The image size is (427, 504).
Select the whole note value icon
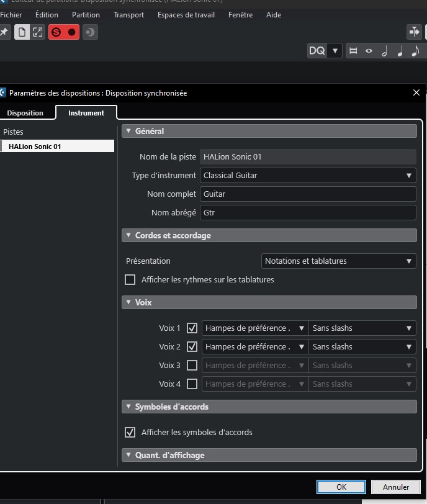(x=369, y=51)
